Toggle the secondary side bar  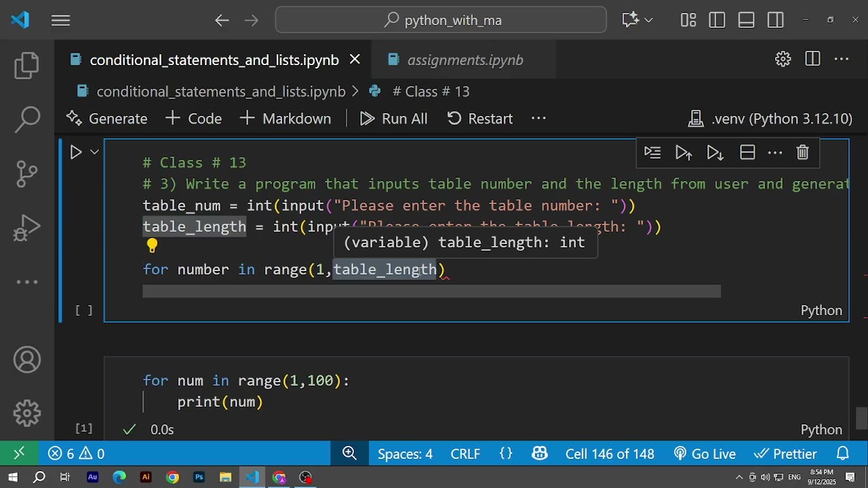[x=776, y=20]
